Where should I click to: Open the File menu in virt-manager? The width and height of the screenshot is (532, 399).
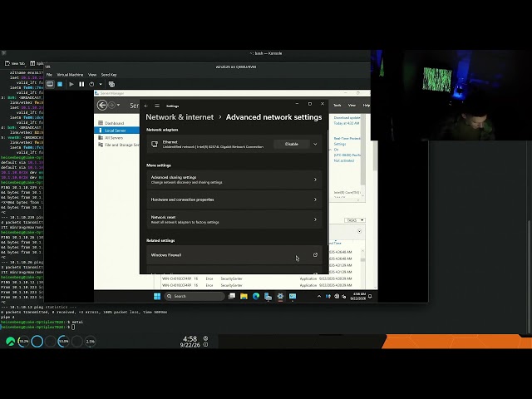49,75
